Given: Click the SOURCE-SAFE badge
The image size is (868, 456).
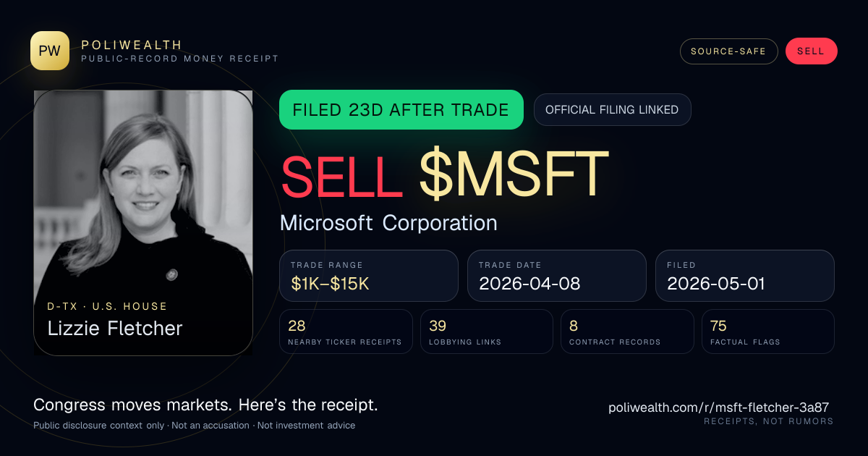Looking at the screenshot, I should tap(728, 51).
